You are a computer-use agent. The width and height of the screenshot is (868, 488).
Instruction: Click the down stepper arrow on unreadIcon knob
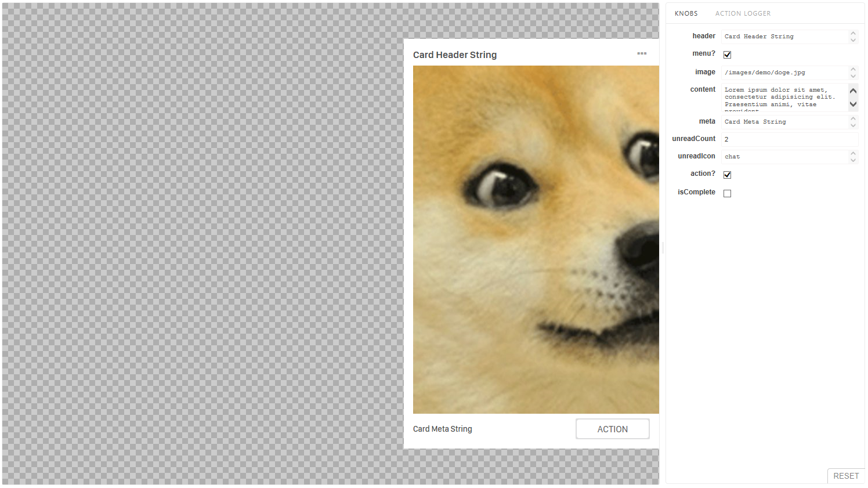click(x=853, y=160)
